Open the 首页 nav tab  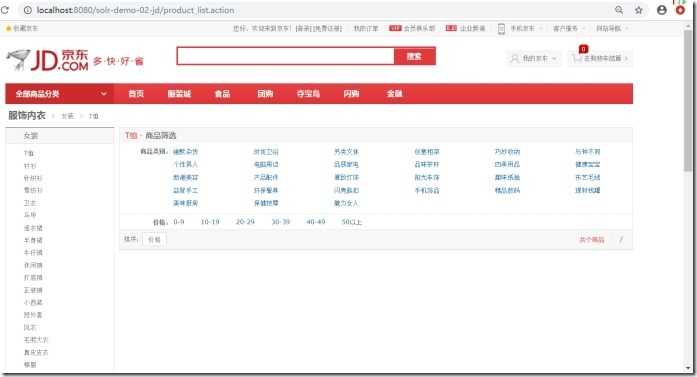click(x=136, y=94)
